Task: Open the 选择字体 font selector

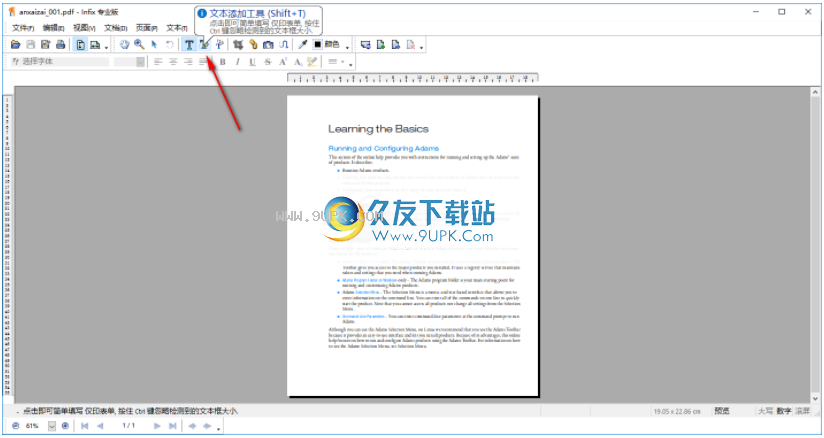Action: tap(60, 62)
